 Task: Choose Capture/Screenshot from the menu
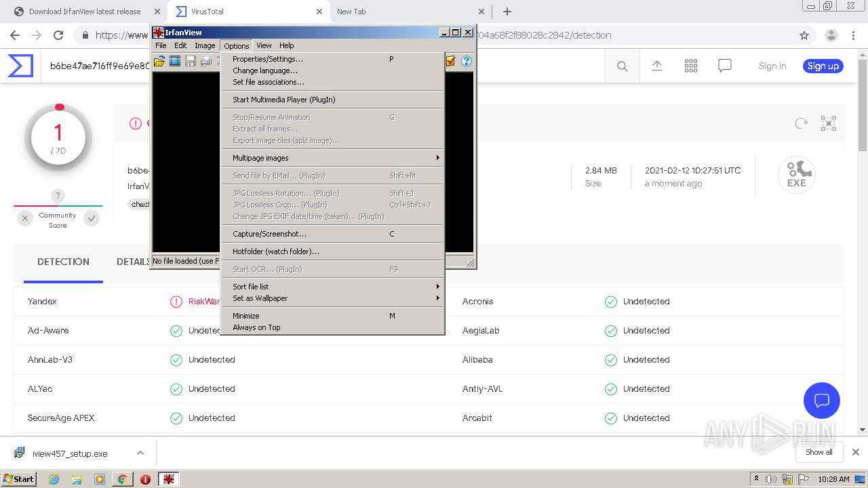pos(333,234)
